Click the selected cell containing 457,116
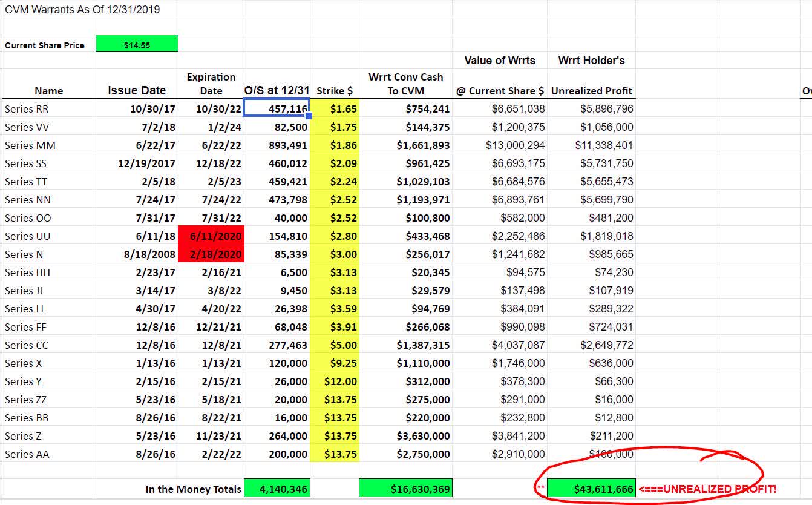 click(277, 108)
